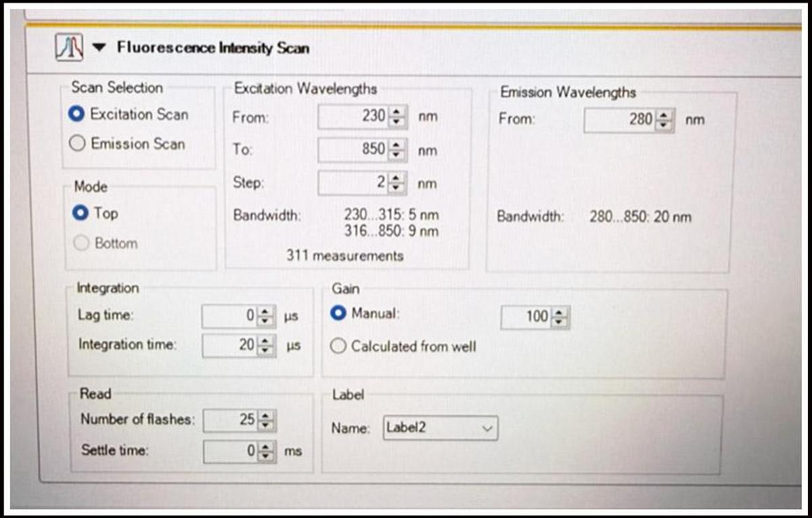Adjust the Excitation From wavelength stepper
812x518 pixels.
point(398,117)
